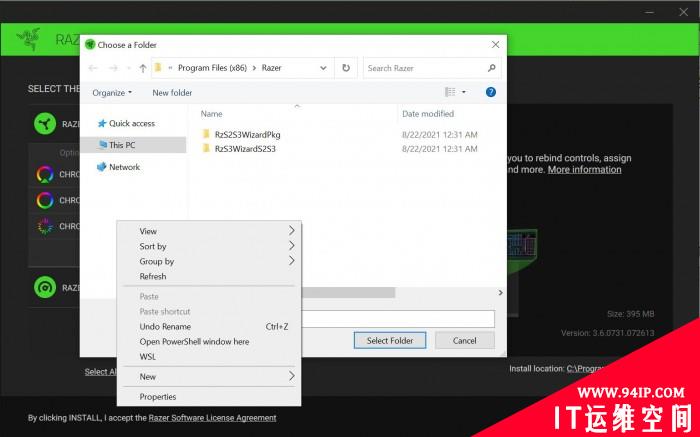
Task: Close the Choose a Folder dialog
Action: (x=496, y=45)
